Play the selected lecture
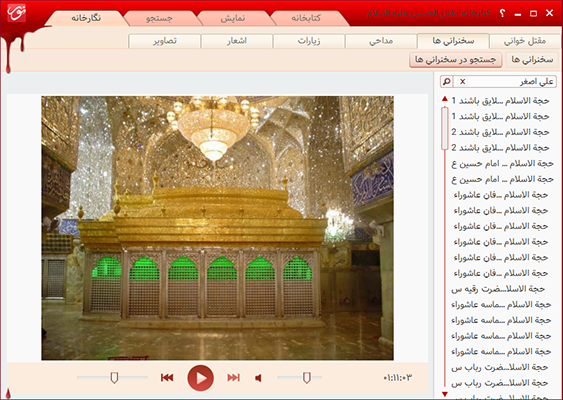 (x=200, y=378)
